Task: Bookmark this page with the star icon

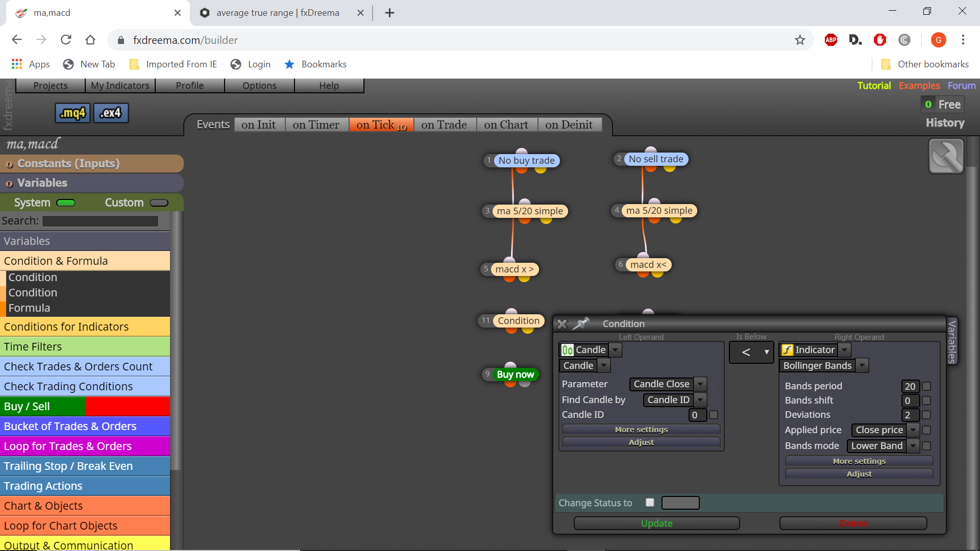Action: (800, 40)
